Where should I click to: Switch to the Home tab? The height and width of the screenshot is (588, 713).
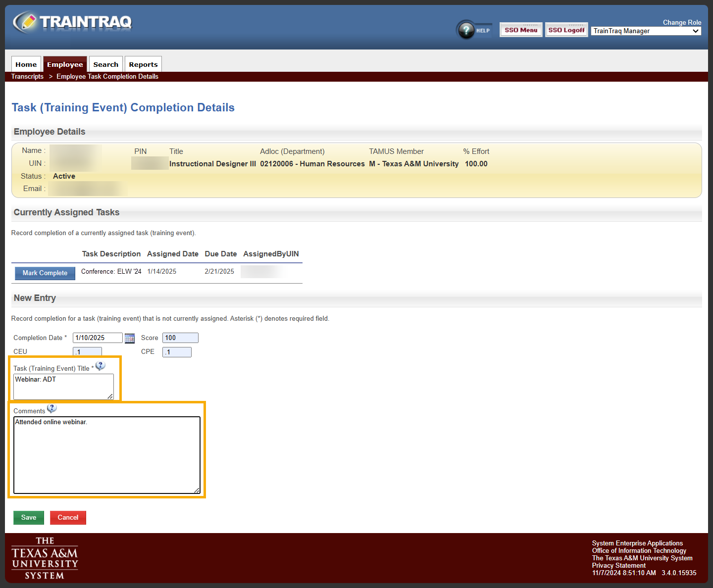(x=26, y=64)
